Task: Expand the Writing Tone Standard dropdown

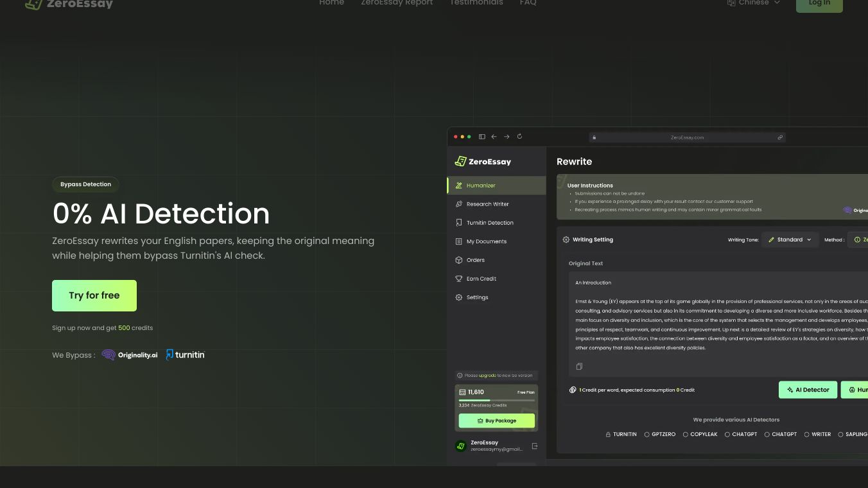Action: [790, 240]
